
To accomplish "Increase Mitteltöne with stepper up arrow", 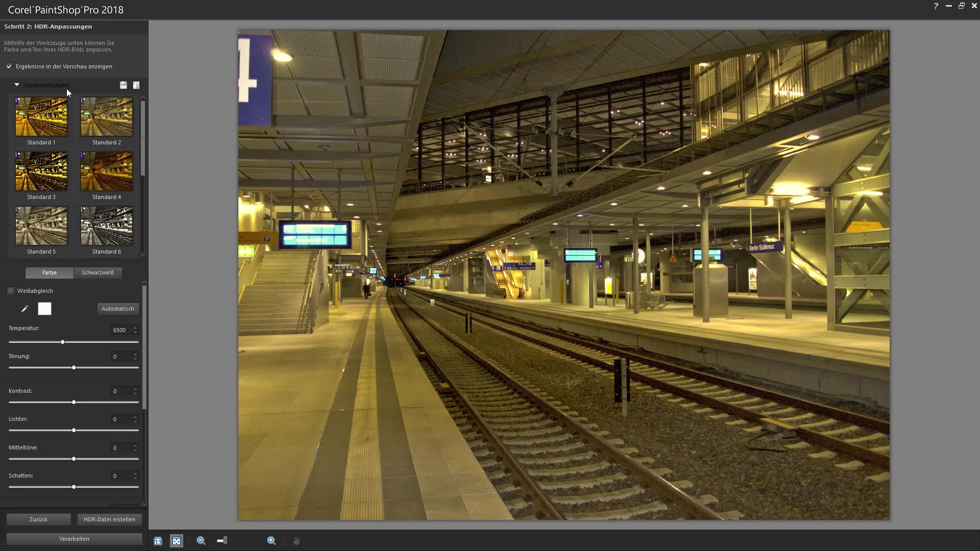I will [135, 445].
